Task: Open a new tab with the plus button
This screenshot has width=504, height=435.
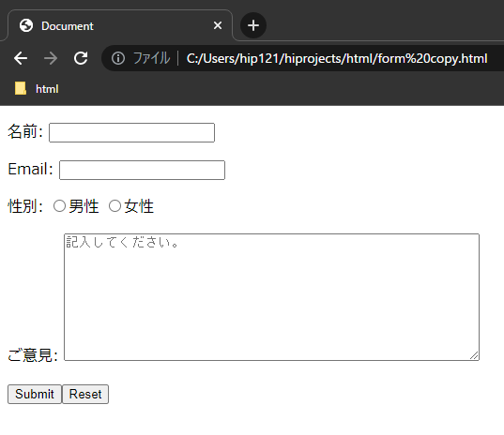Action: pos(253,25)
